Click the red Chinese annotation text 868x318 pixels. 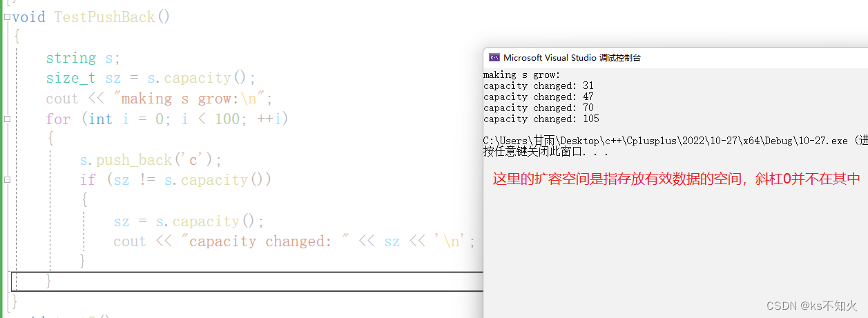tap(676, 179)
